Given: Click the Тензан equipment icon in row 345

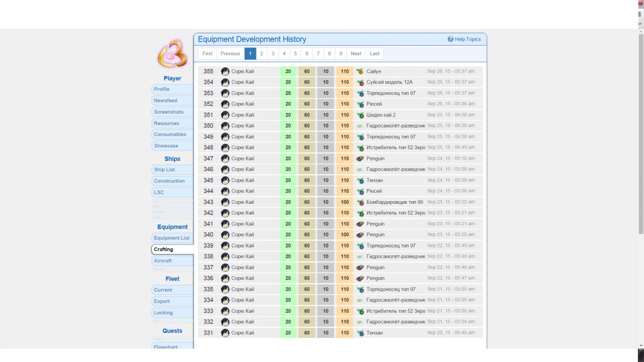Looking at the screenshot, I should (x=360, y=180).
